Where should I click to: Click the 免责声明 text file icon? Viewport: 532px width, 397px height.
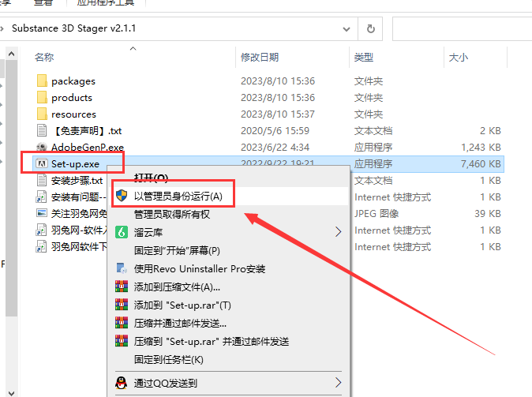tap(42, 131)
